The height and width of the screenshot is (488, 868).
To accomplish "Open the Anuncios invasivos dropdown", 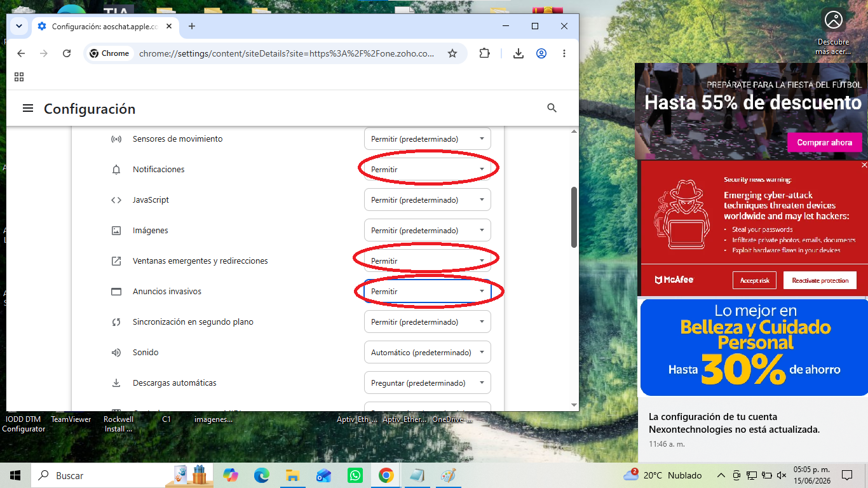I will pyautogui.click(x=428, y=292).
